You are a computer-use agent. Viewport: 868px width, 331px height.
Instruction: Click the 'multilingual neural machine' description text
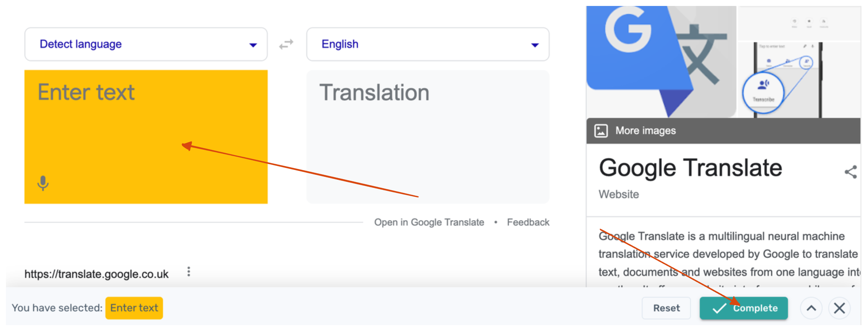777,236
